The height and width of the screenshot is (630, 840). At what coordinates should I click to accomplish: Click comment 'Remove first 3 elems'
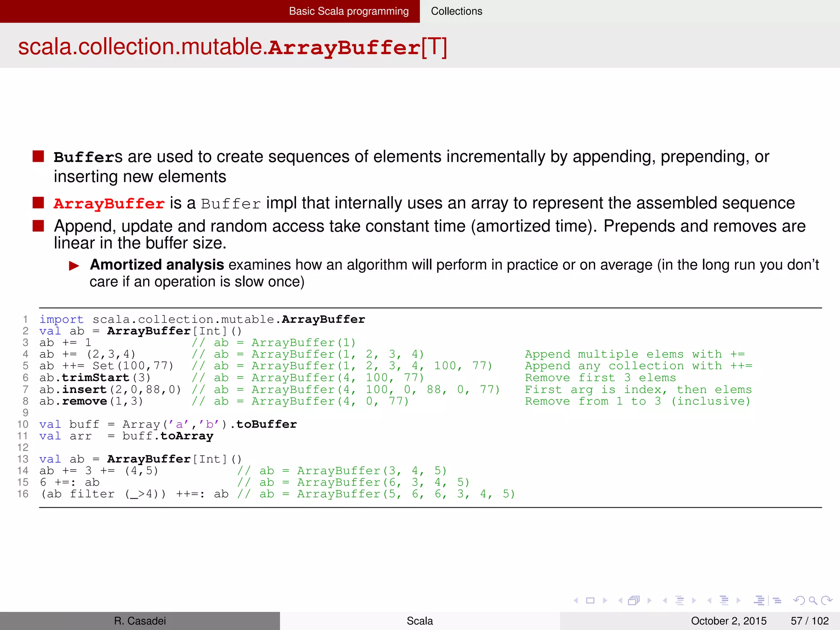click(600, 377)
